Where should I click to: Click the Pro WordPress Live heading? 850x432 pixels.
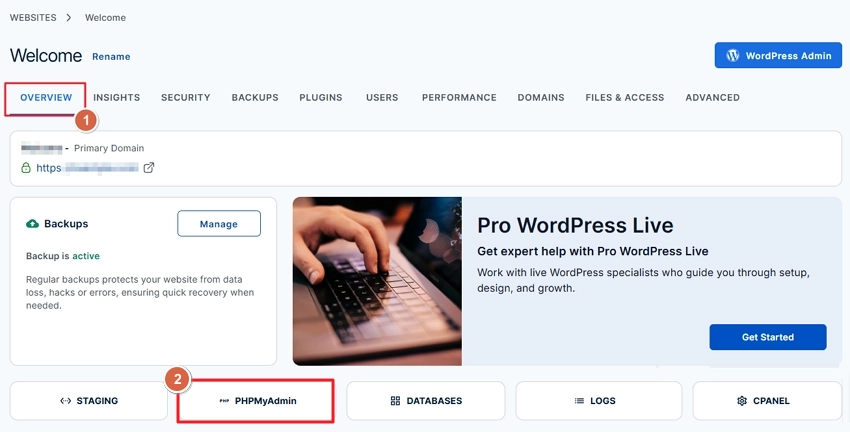(x=575, y=225)
